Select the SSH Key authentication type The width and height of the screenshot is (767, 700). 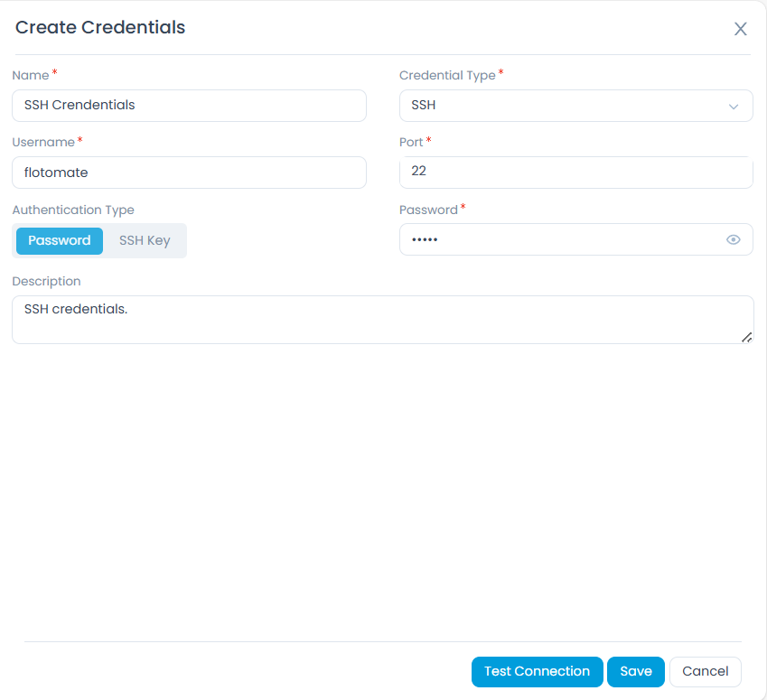tap(145, 240)
